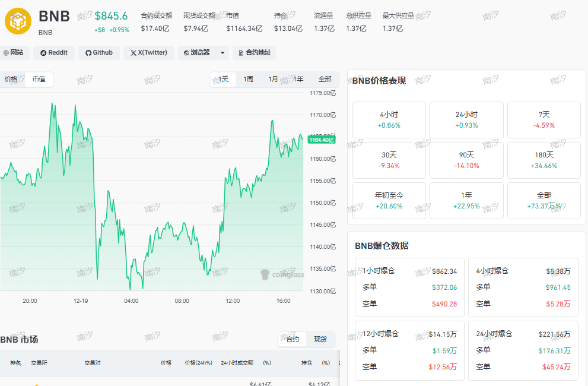Viewport: 588px width, 386px height.
Task: Switch market table to 现货
Action: point(320,340)
